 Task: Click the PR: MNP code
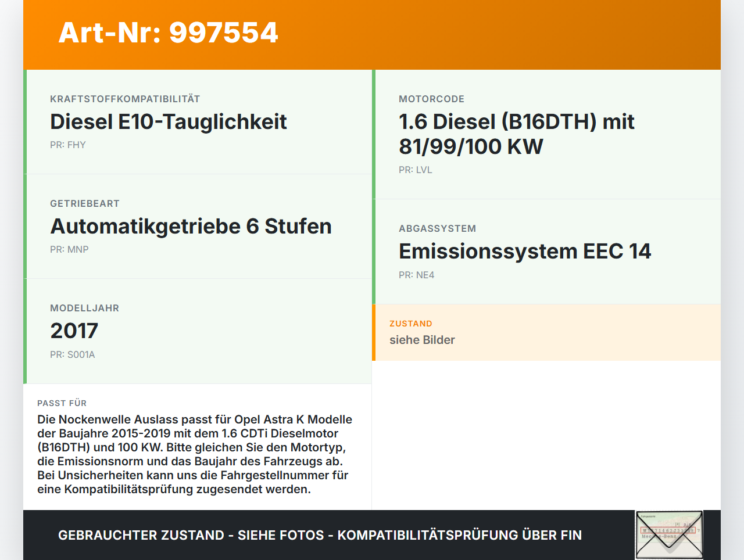69,250
